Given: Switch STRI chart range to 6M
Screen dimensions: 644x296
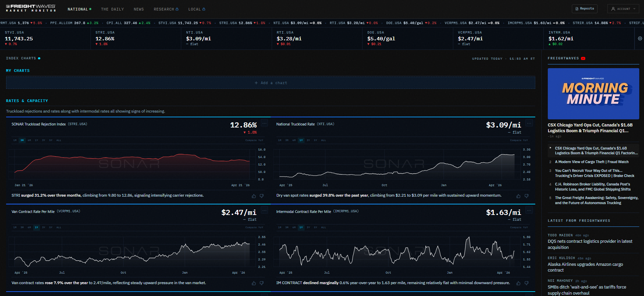Looking at the screenshot, I should pyautogui.click(x=29, y=140).
